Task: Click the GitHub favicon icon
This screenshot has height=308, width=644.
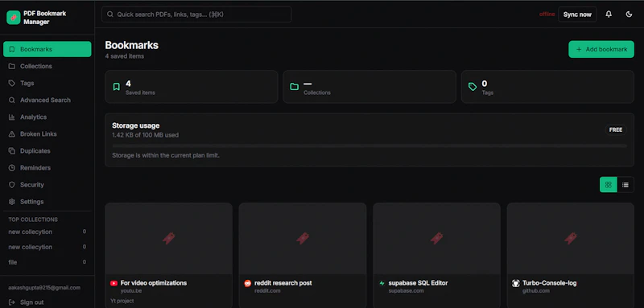Action: (x=515, y=283)
